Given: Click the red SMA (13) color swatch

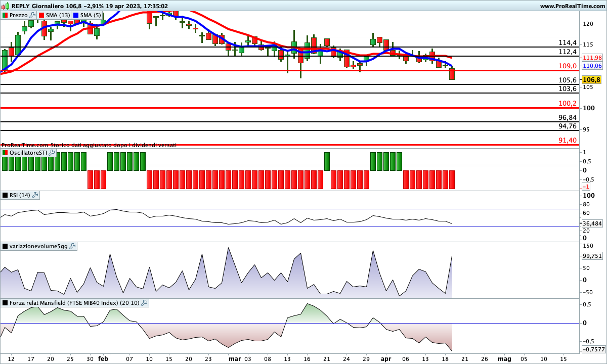Looking at the screenshot, I should tap(41, 15).
